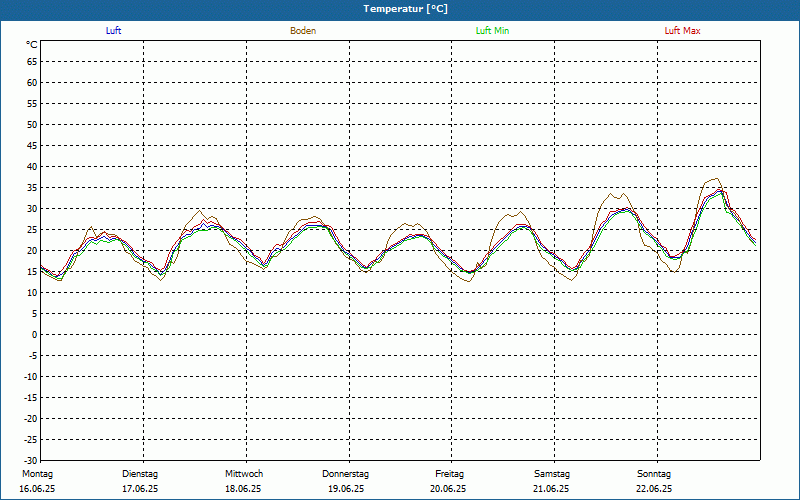This screenshot has height=500, width=800.
Task: Click the date 16.06.25
Action: [x=37, y=489]
